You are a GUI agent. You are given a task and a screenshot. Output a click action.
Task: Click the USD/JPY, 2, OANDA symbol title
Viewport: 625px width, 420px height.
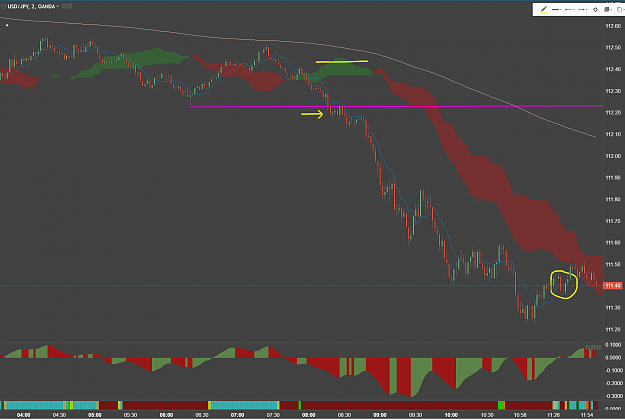pos(31,6)
